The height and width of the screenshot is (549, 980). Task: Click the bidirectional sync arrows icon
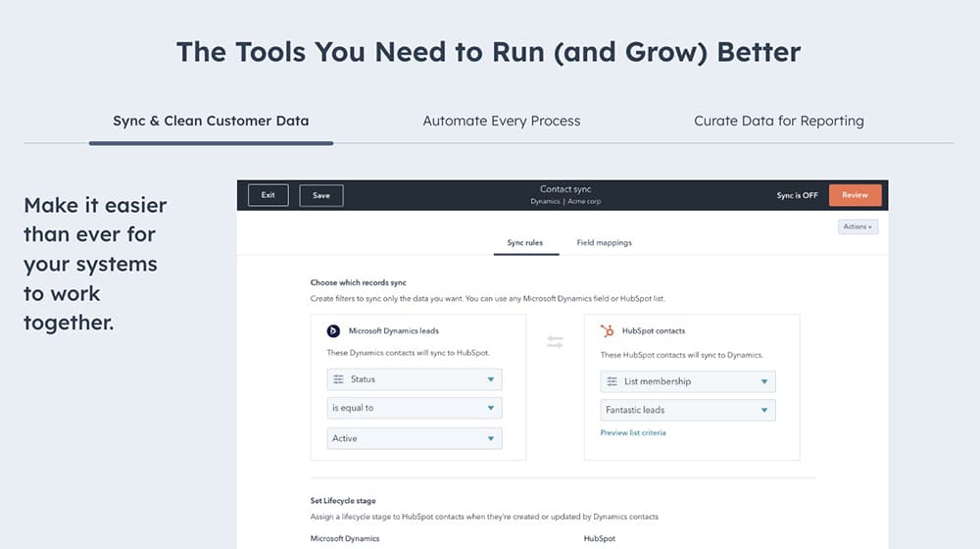[x=555, y=342]
